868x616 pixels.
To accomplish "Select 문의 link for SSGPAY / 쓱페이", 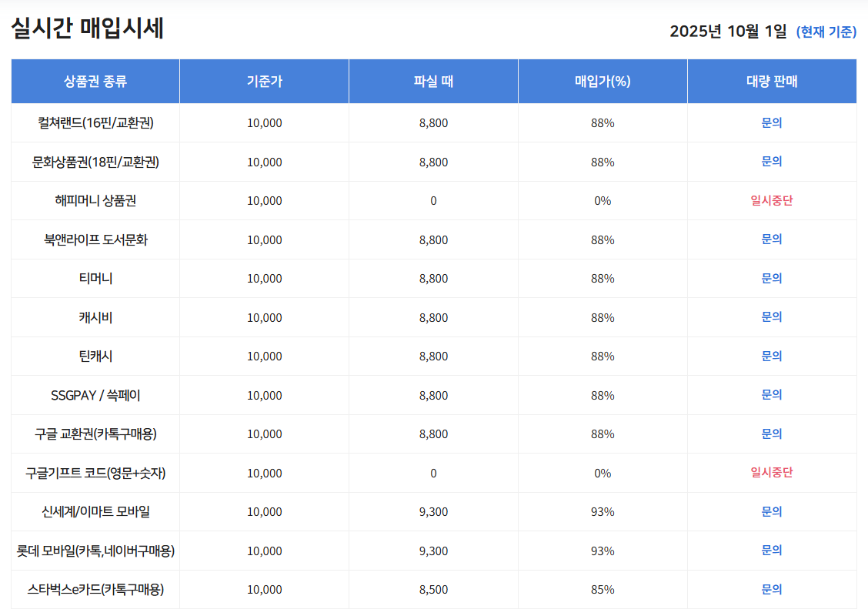I will [x=772, y=395].
